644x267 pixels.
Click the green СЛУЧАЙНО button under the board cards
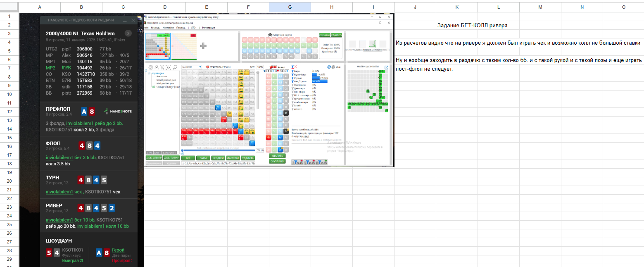(277, 161)
